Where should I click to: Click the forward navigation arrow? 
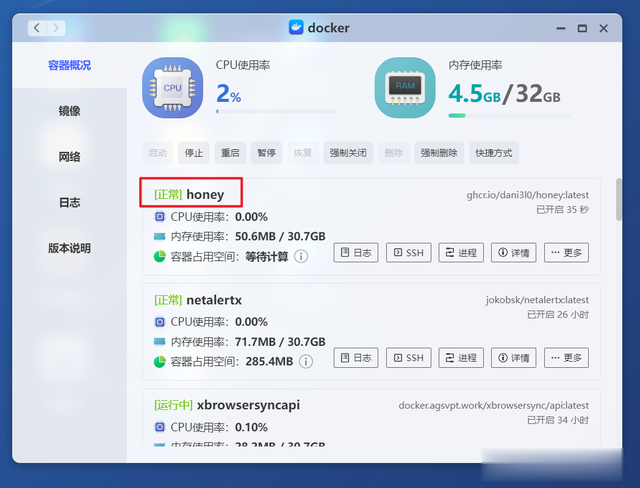click(56, 28)
